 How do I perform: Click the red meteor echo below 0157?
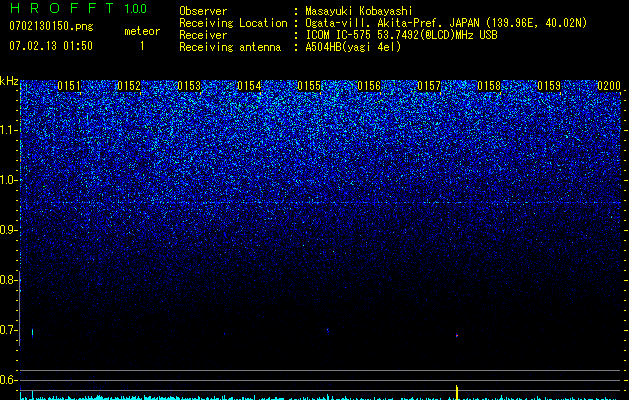coord(457,335)
